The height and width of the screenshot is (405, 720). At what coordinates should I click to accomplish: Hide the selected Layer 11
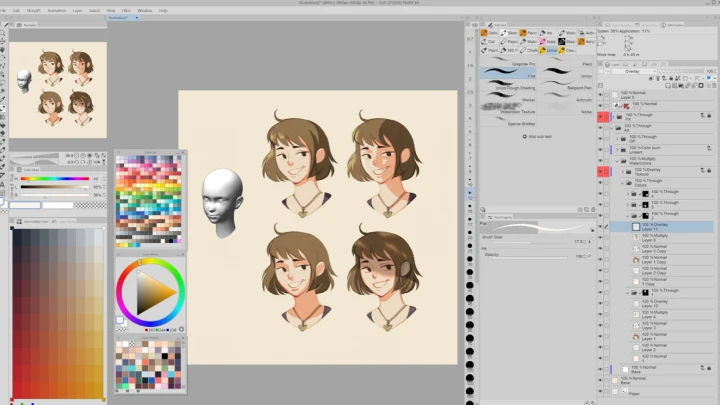[600, 226]
